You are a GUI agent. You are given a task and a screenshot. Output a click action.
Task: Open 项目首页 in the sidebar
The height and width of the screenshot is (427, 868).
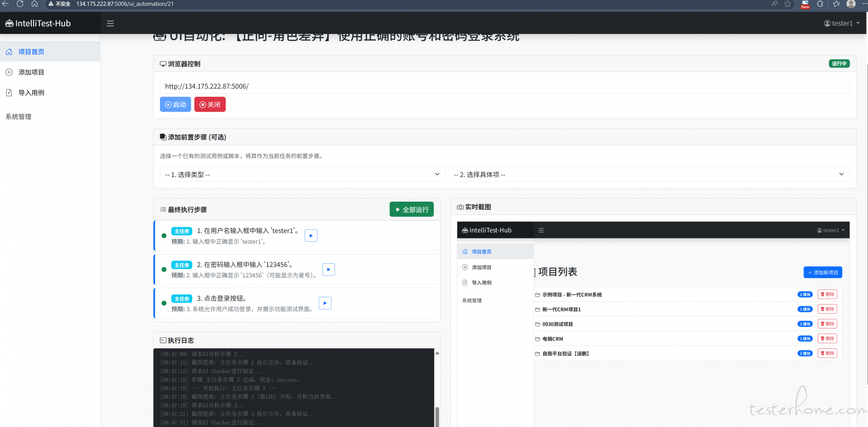(31, 52)
